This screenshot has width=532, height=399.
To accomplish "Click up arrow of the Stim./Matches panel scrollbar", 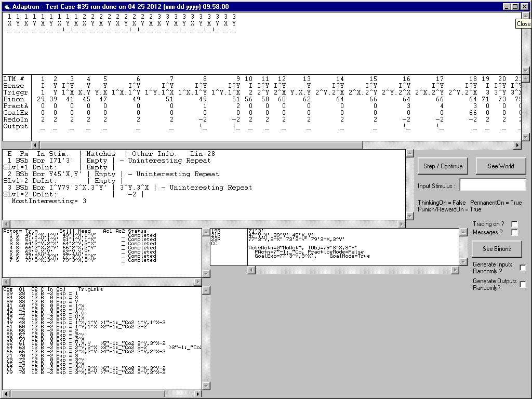I will tap(410, 153).
